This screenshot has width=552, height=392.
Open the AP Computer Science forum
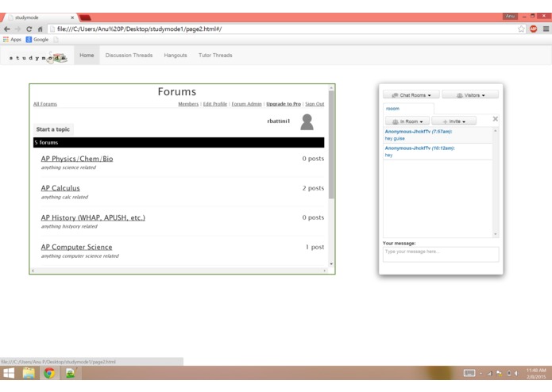pyautogui.click(x=76, y=247)
